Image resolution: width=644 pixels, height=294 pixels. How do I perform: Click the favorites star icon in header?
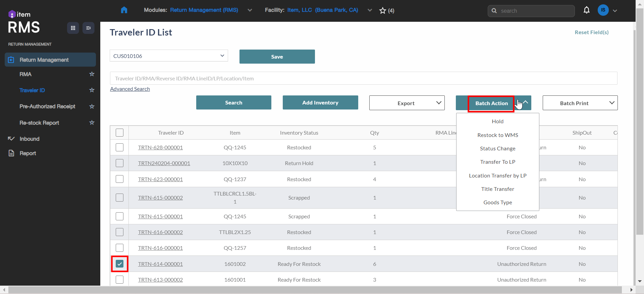(x=383, y=11)
